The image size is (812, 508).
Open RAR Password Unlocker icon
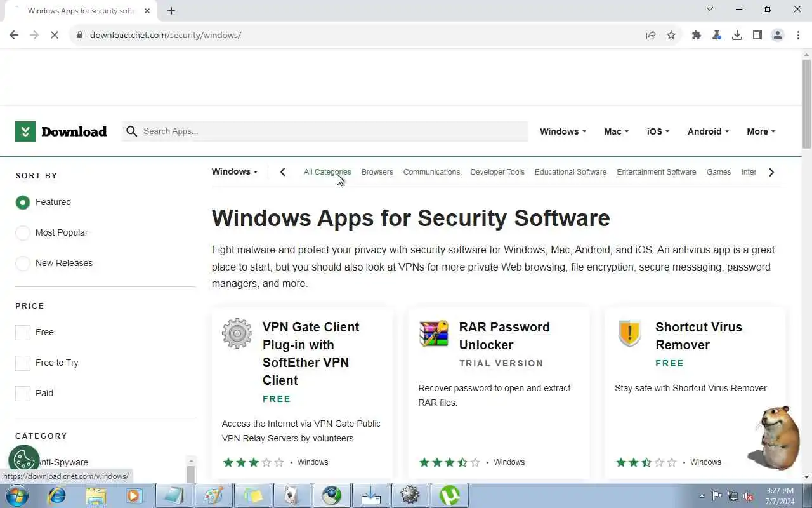[434, 333]
